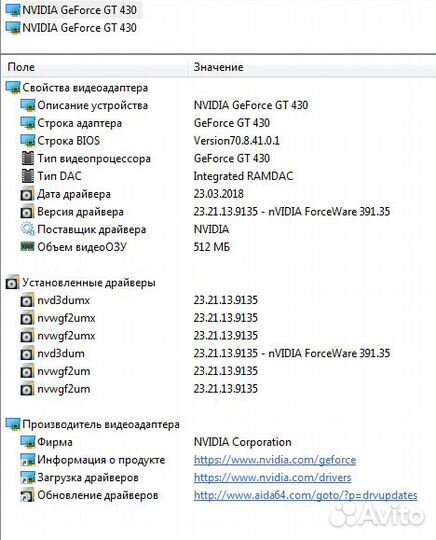Click the icon beside Описание устройства
Screen dimensions: 436x540
(x=28, y=105)
